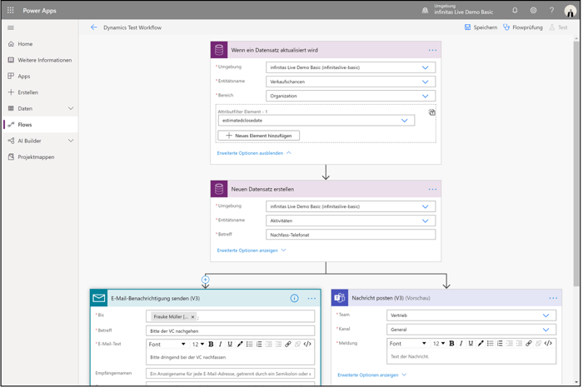Pick text color in the E-Mail-Text editor
Screen dimensions: 583x392
coord(240,345)
